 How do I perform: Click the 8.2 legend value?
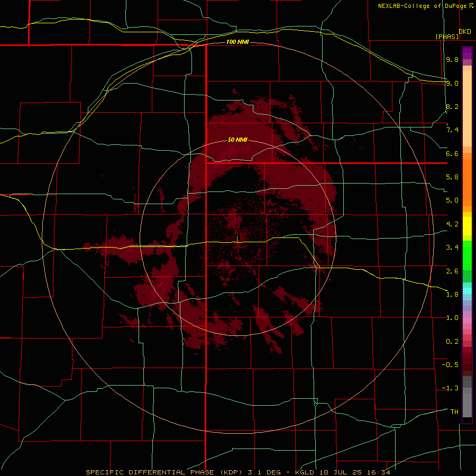tap(452, 106)
